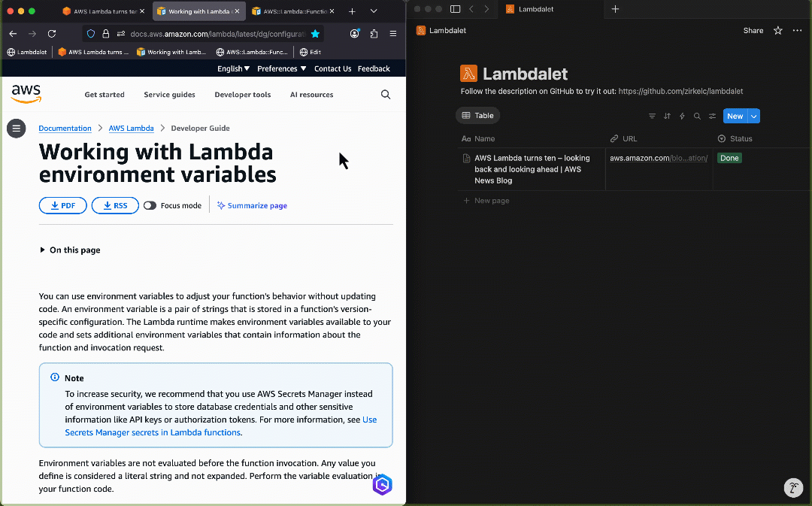812x506 pixels.
Task: Toggle the bookmark star in the address bar
Action: click(x=315, y=34)
